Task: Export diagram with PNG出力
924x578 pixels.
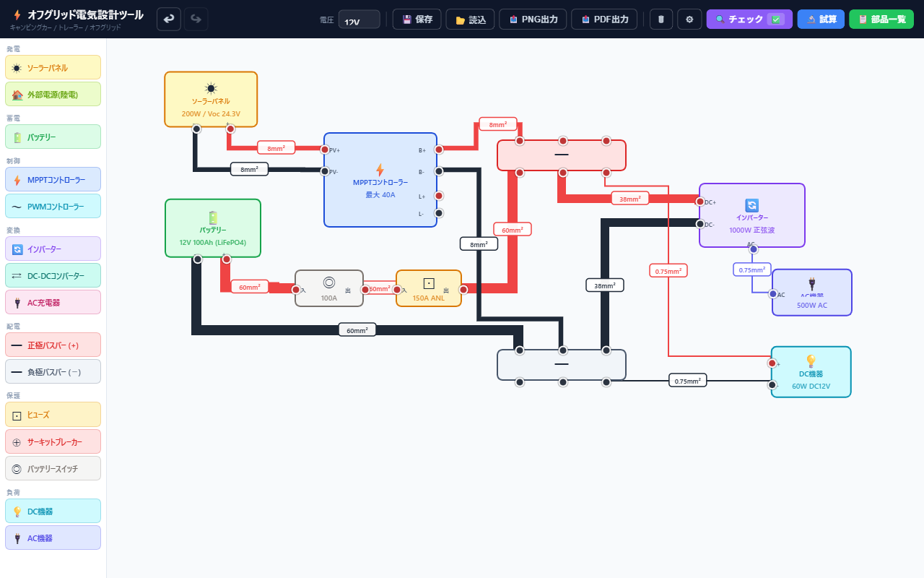Action: 533,20
